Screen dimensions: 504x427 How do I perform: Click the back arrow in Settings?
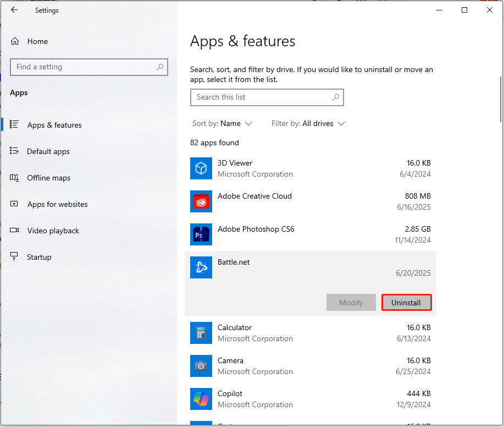[14, 10]
